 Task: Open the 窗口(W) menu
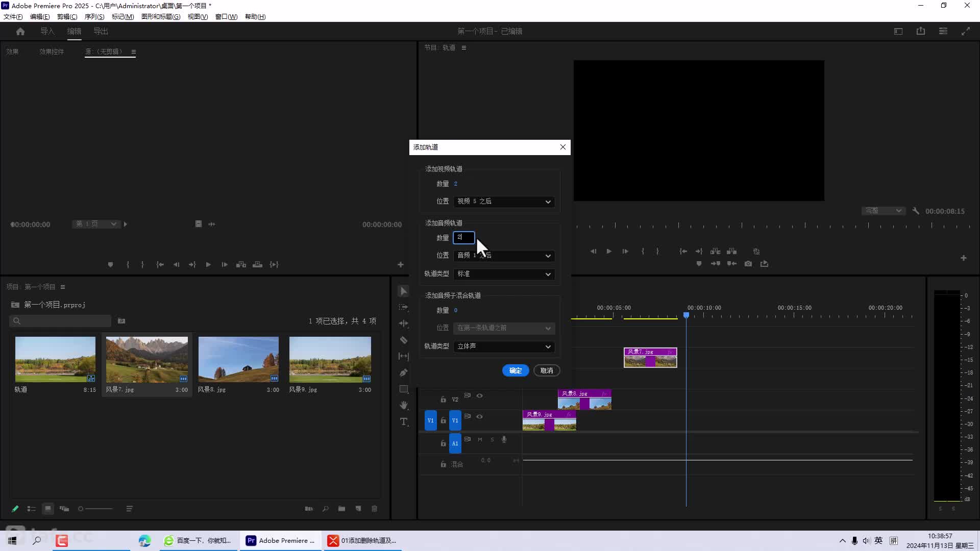click(226, 16)
